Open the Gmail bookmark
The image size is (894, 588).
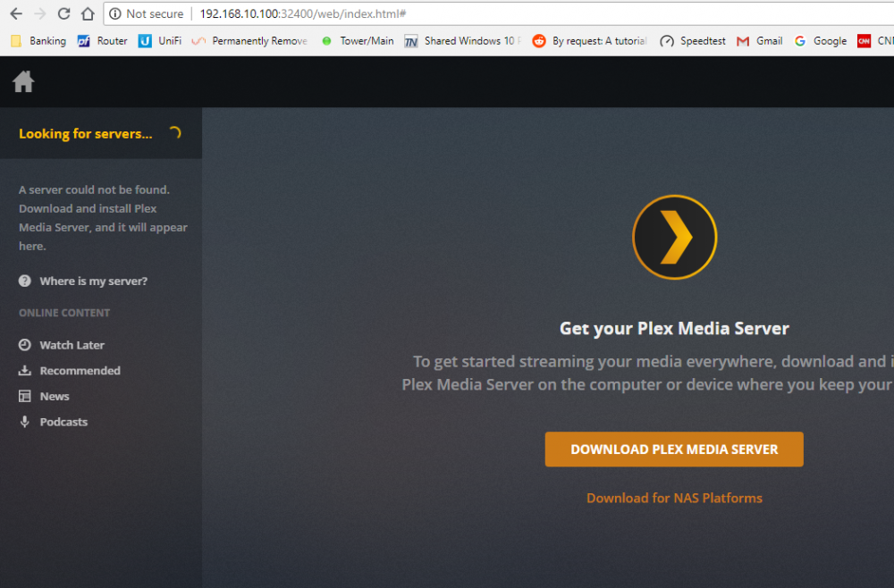click(759, 41)
